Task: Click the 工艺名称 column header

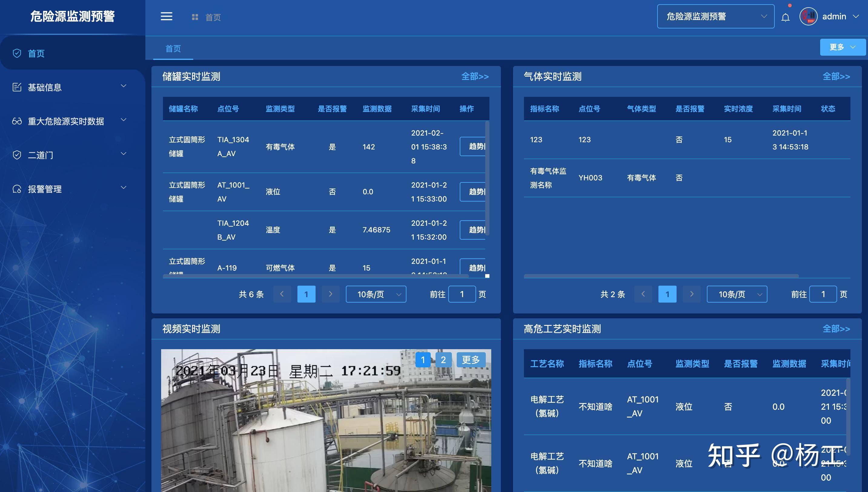Action: [x=547, y=364]
